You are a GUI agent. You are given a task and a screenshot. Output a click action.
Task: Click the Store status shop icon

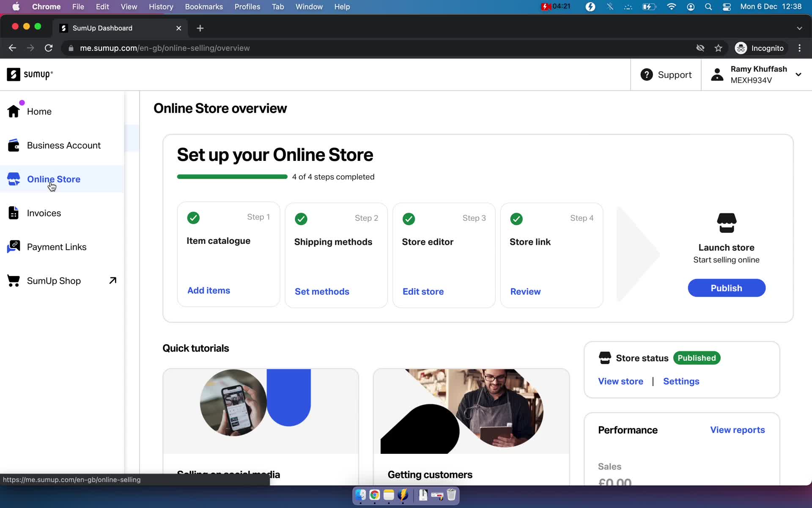(605, 358)
